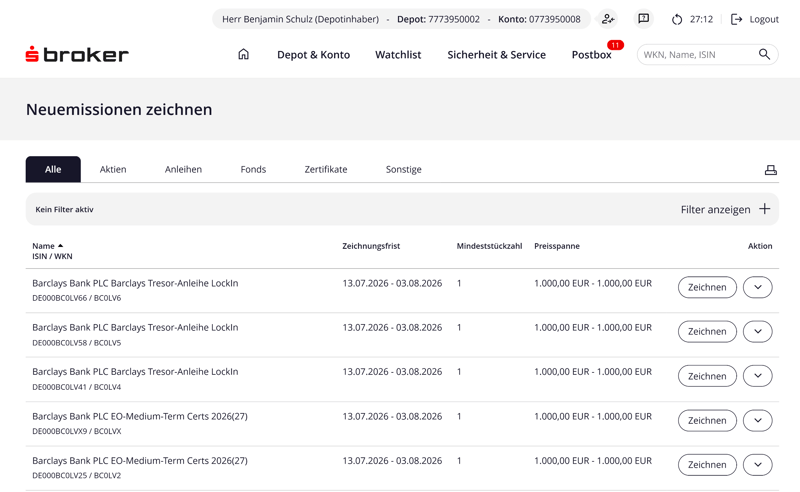Click the 27:12 session countdown

click(x=701, y=19)
